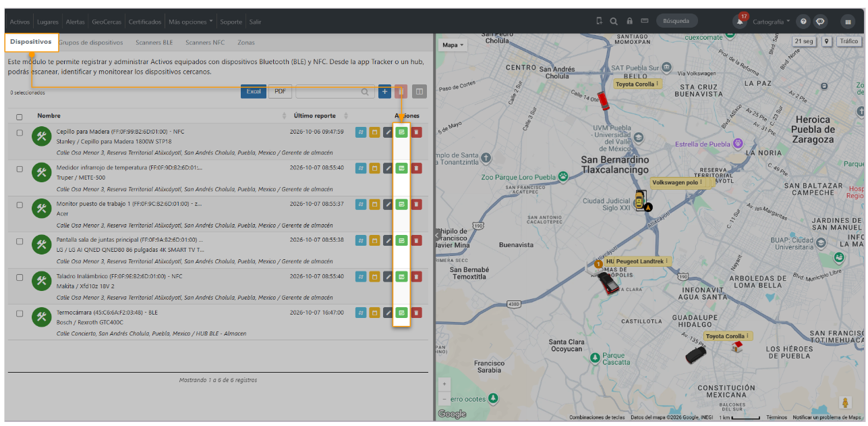Delete the Cepillo para Madera device
This screenshot has width=868, height=426.
[416, 132]
